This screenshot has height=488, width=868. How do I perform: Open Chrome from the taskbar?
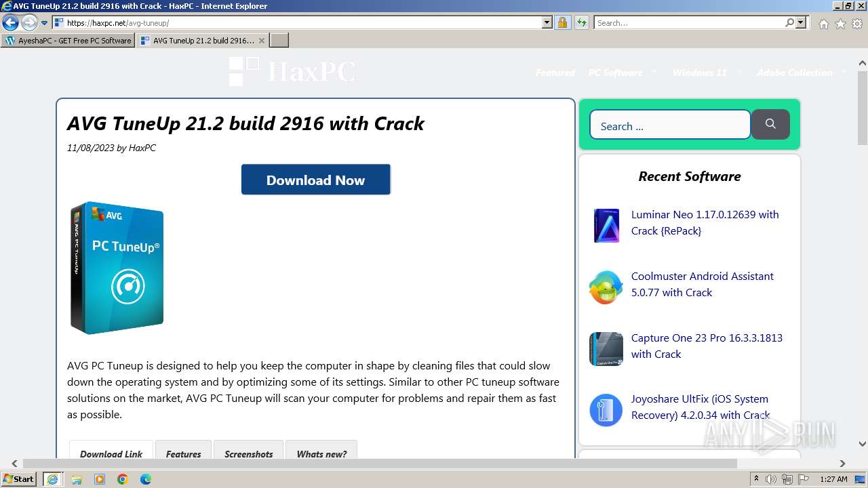(123, 479)
